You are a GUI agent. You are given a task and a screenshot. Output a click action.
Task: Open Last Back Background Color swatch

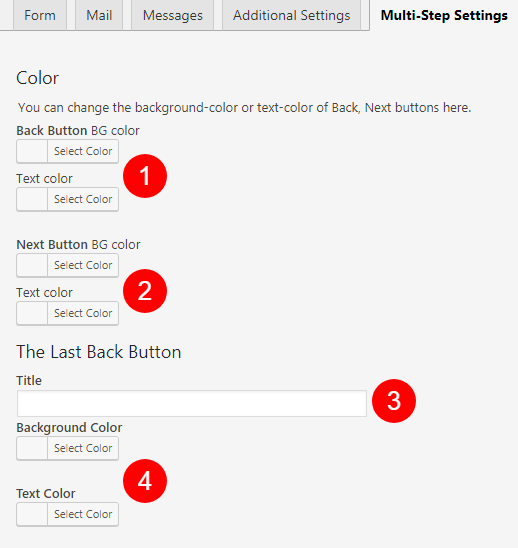[x=32, y=448]
